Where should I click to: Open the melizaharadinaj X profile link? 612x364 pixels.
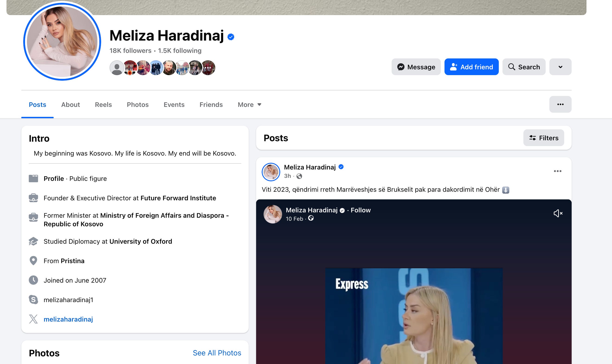coord(68,319)
